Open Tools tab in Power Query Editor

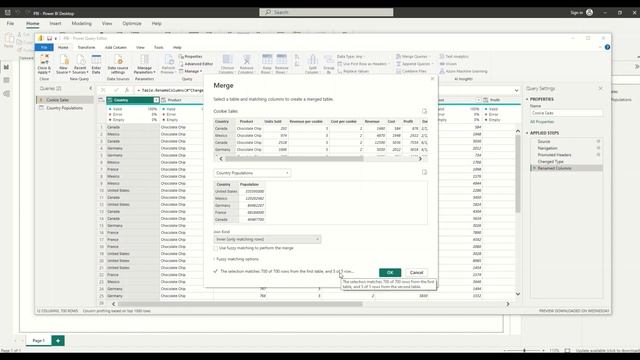point(158,47)
